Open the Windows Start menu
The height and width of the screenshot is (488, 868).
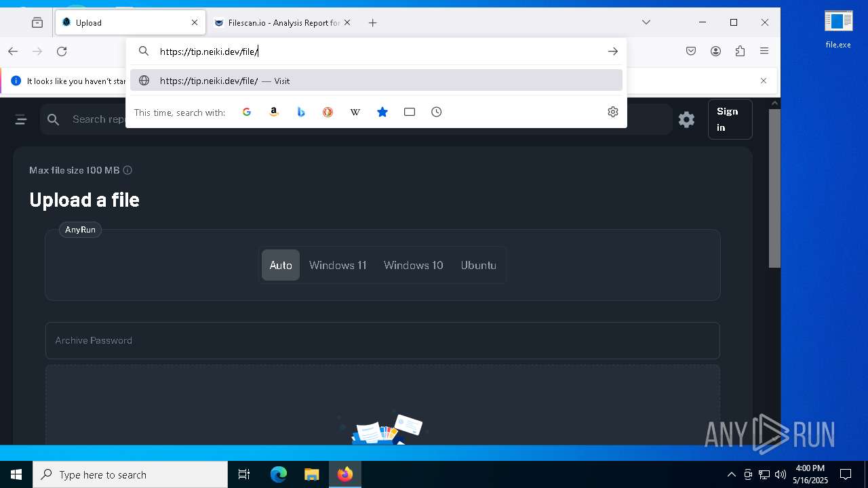tap(16, 474)
